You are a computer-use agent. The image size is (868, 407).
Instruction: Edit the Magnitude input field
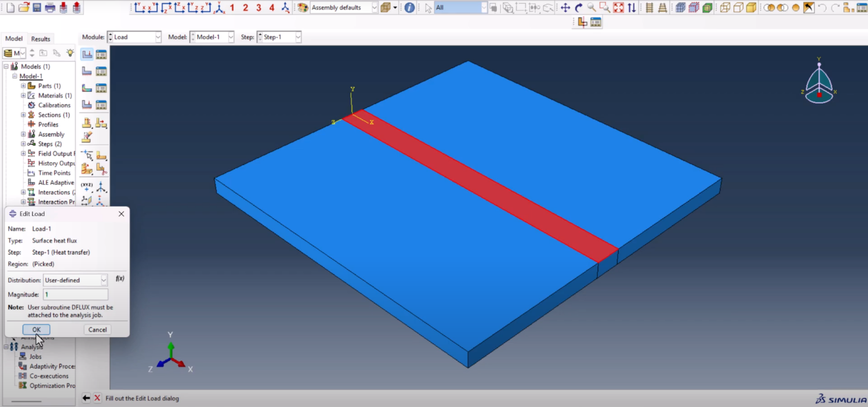(x=75, y=294)
